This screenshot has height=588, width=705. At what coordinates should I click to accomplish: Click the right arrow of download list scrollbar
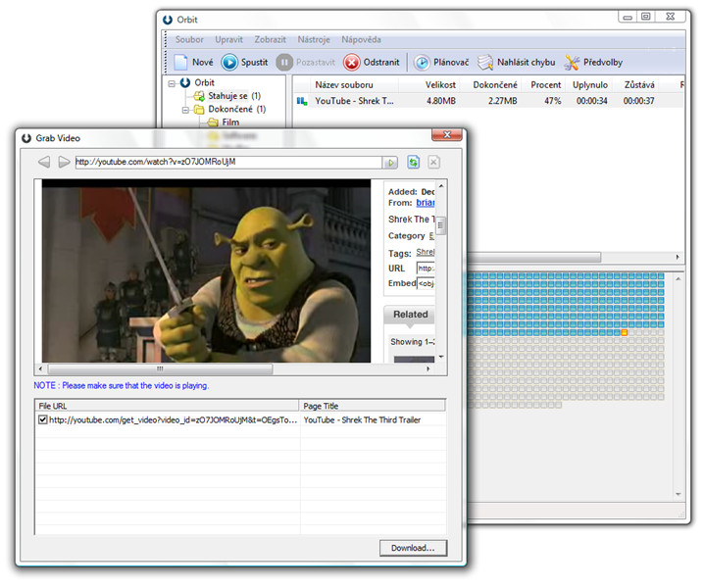(x=678, y=257)
